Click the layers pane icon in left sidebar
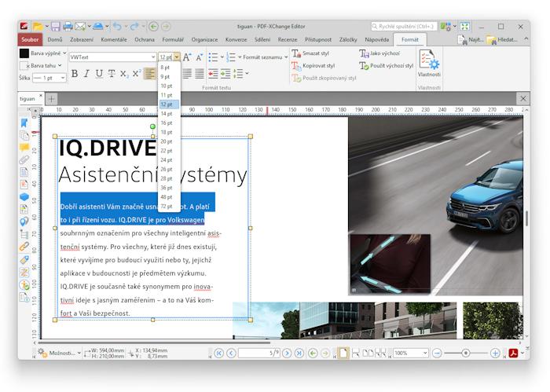The image size is (550, 392). pos(24,196)
